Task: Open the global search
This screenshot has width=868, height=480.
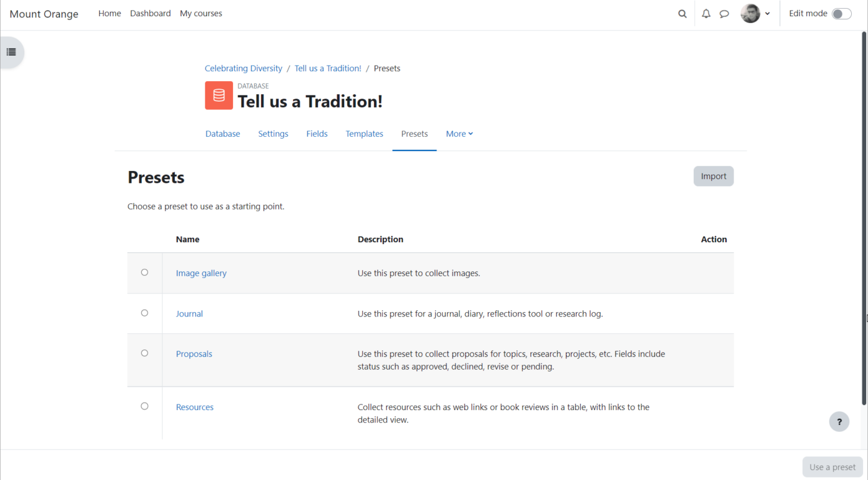Action: tap(682, 13)
